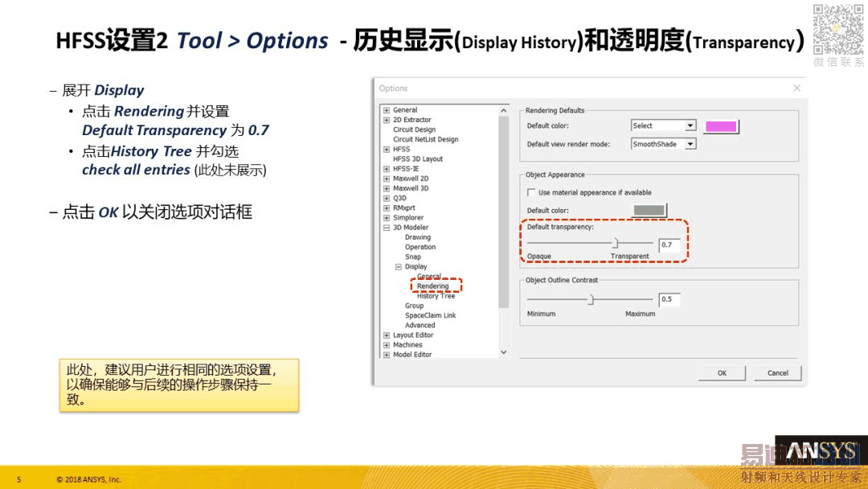This screenshot has height=489, width=868.
Task: Expand the Q3D node
Action: 387,199
